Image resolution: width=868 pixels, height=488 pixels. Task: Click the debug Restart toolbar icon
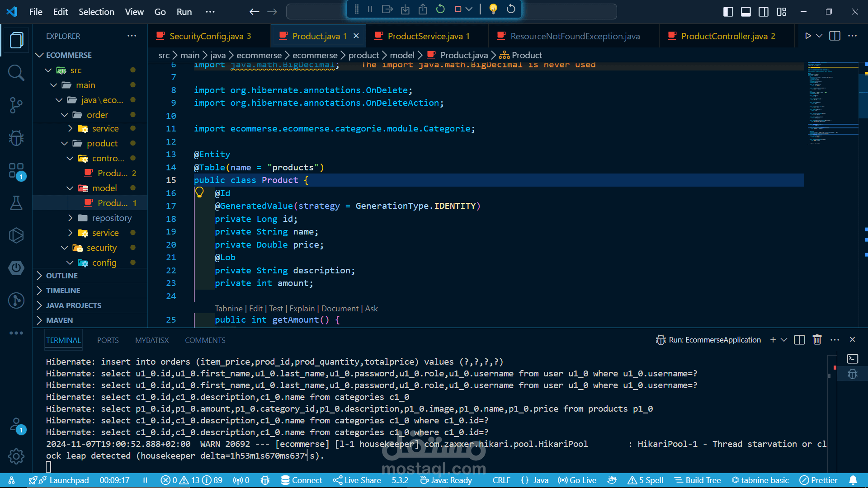440,9
